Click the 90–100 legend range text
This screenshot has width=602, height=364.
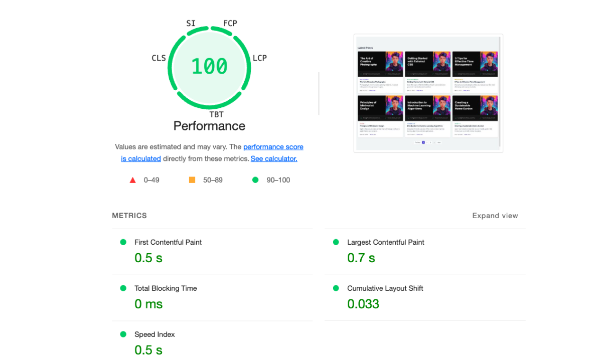[278, 180]
